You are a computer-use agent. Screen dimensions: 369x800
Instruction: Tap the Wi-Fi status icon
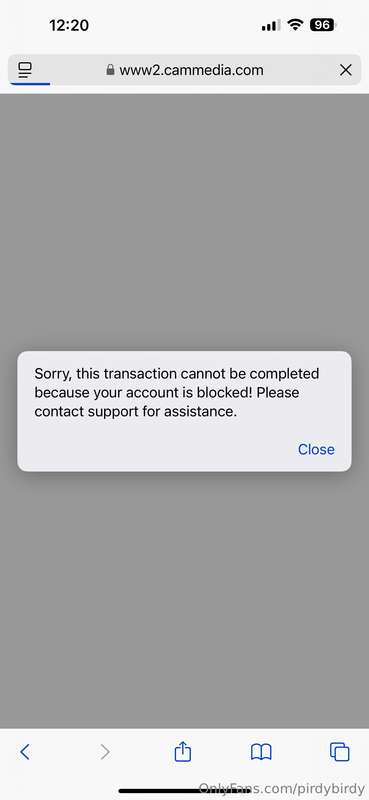click(295, 24)
